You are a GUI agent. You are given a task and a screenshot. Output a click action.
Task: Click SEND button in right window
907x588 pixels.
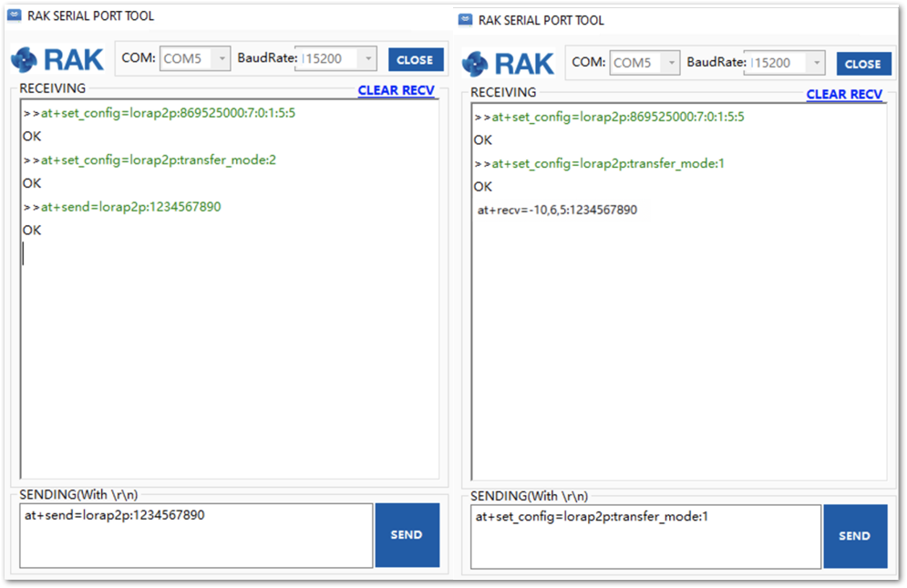(856, 536)
